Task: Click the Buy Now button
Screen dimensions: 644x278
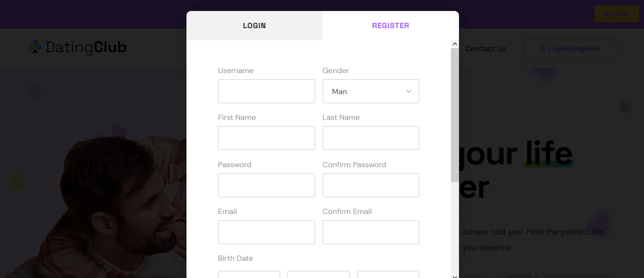Action: coord(617,14)
